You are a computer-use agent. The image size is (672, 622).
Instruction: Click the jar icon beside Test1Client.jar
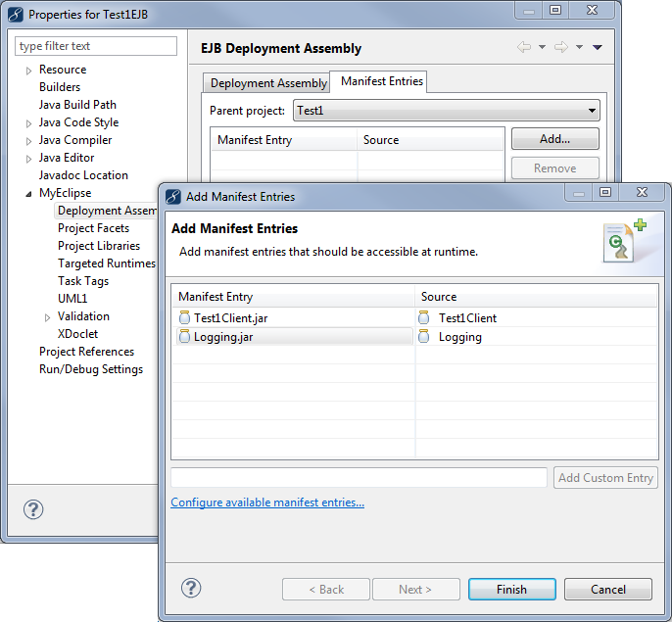184,317
